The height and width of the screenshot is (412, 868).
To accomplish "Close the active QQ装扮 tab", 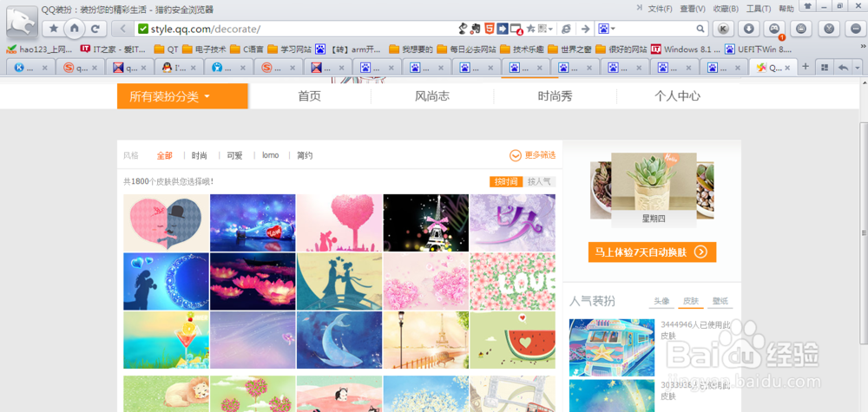I will tap(787, 68).
